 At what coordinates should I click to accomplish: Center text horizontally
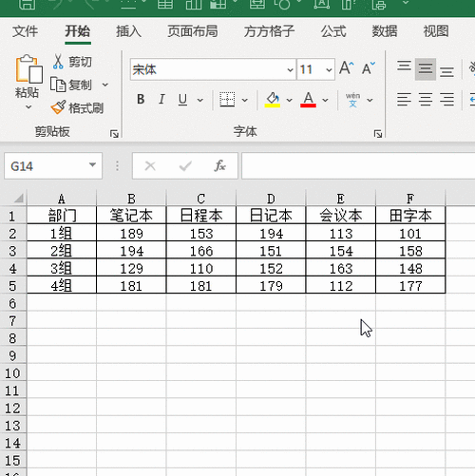point(426,100)
